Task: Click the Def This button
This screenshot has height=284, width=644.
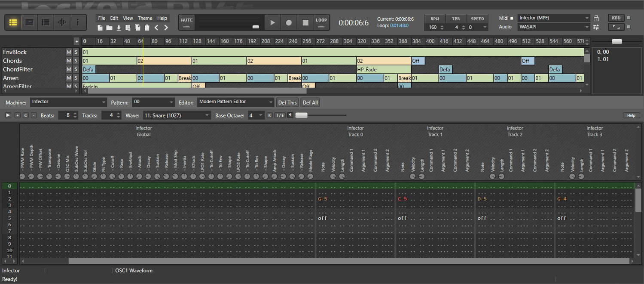Action: 287,102
